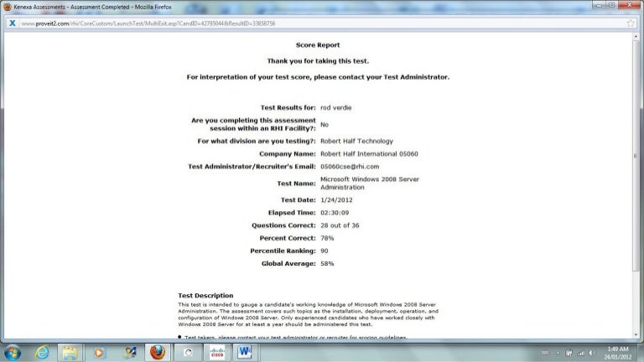Click the taskbar icon left of Firefox
Viewport: 644px width, 362px height.
point(129,353)
